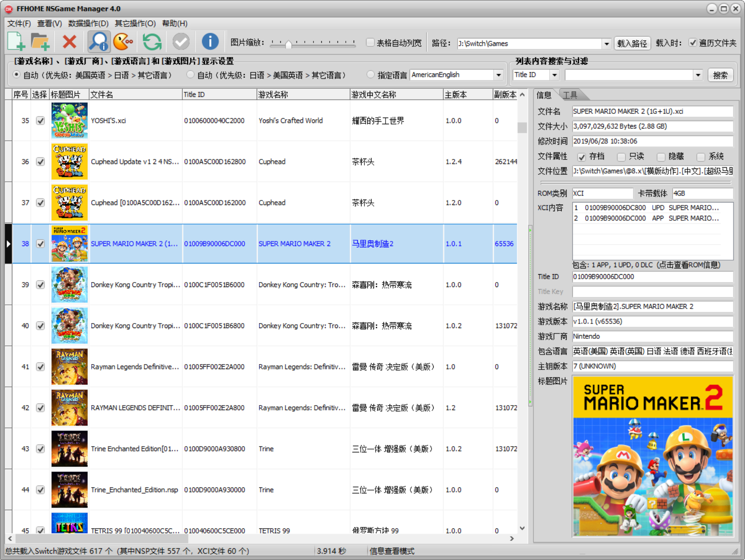Expand the AmericanEnglish language dropdown
745x560 pixels.
[499, 75]
